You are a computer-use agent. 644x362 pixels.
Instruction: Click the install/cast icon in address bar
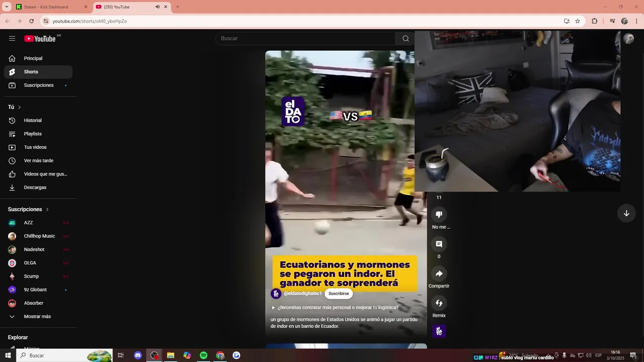pos(567,21)
